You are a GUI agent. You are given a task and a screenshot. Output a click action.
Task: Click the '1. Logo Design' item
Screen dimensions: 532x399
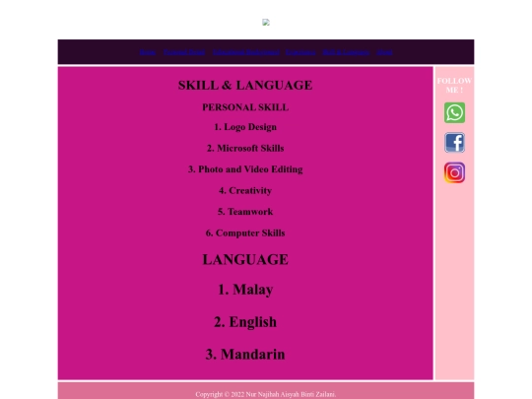tap(245, 127)
